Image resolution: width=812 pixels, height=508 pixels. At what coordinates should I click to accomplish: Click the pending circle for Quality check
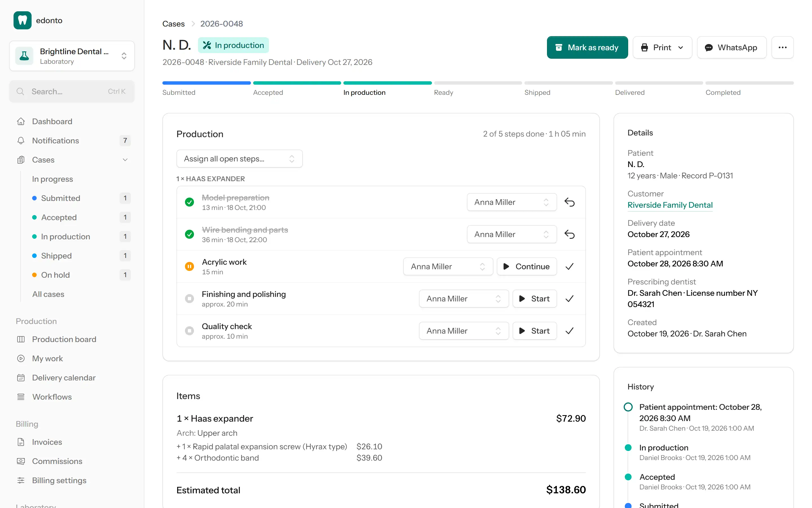[189, 331]
